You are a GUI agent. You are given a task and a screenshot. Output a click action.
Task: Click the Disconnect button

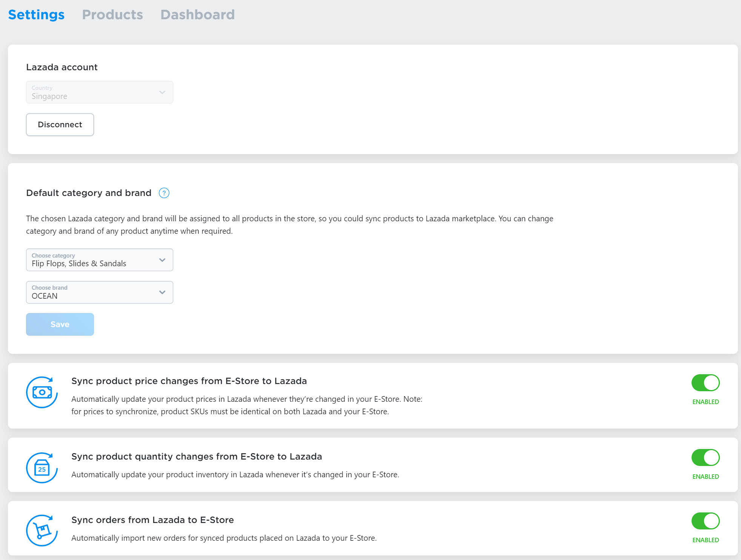click(60, 125)
